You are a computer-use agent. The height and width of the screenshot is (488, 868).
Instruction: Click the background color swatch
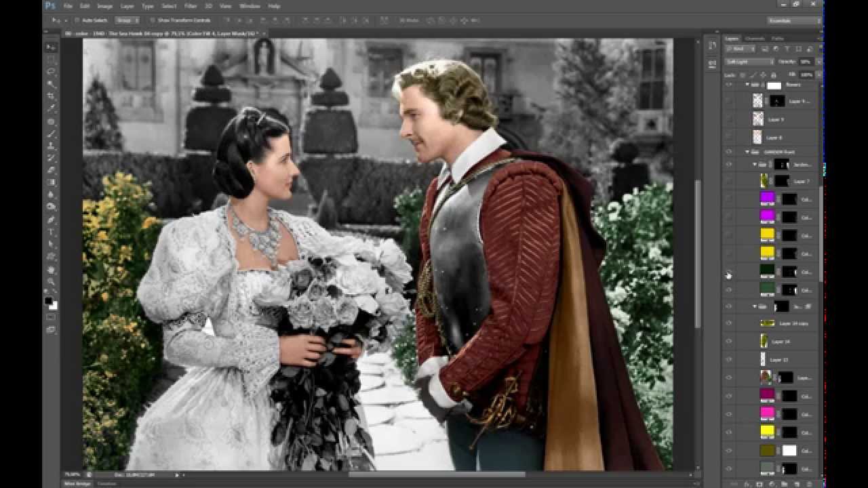pyautogui.click(x=54, y=306)
